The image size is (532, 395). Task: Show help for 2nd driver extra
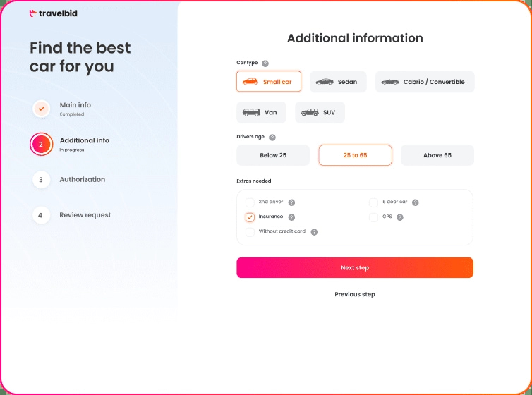[291, 202]
